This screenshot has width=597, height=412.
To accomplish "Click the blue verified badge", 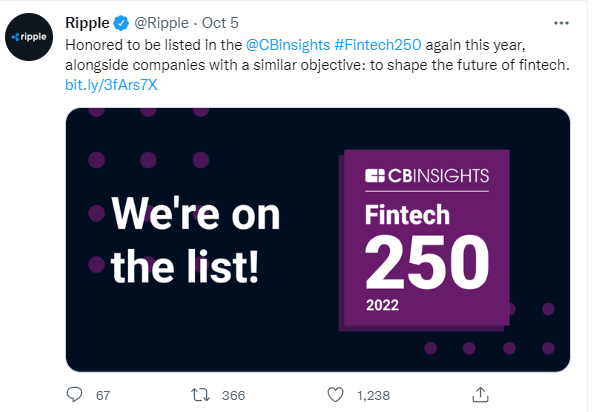I will click(121, 23).
